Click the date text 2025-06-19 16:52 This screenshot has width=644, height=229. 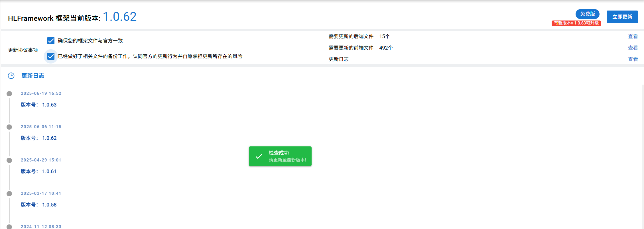(41, 93)
